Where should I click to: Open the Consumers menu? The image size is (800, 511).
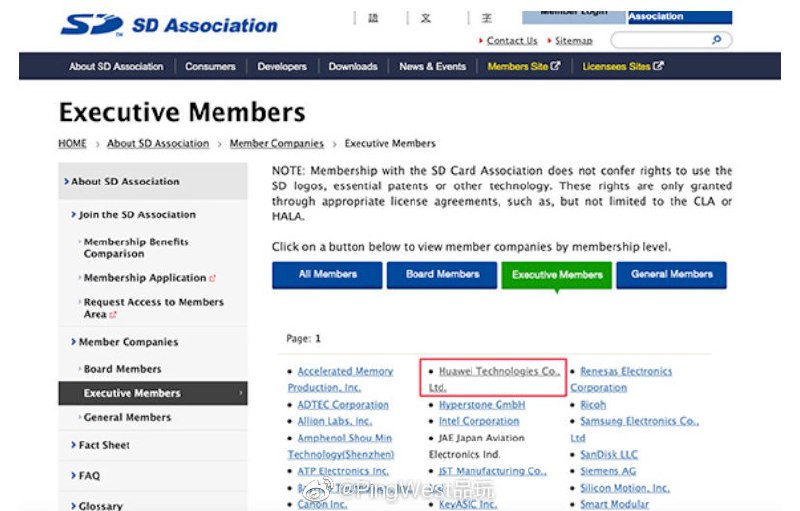[x=210, y=67]
